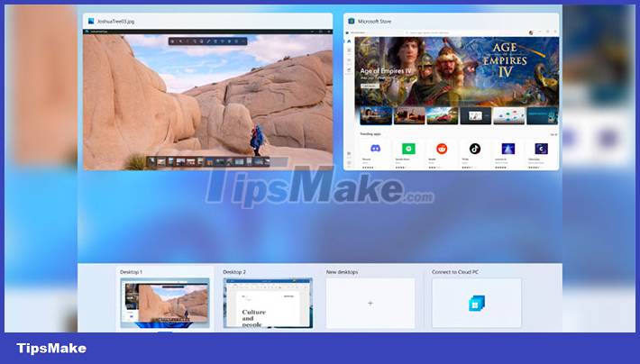The image size is (640, 364).
Task: Click the Microsoft Store bag icon in title
Action: pyautogui.click(x=351, y=21)
